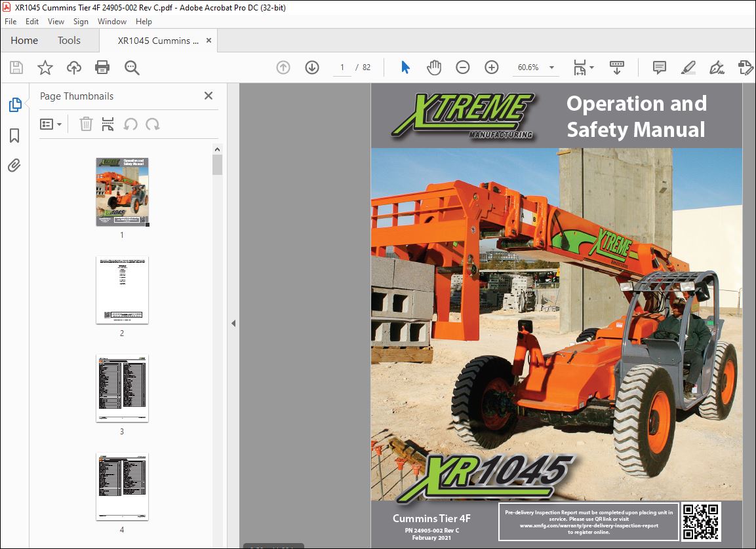Select the XR1045 Cummins document tab
The width and height of the screenshot is (756, 549).
tap(158, 41)
